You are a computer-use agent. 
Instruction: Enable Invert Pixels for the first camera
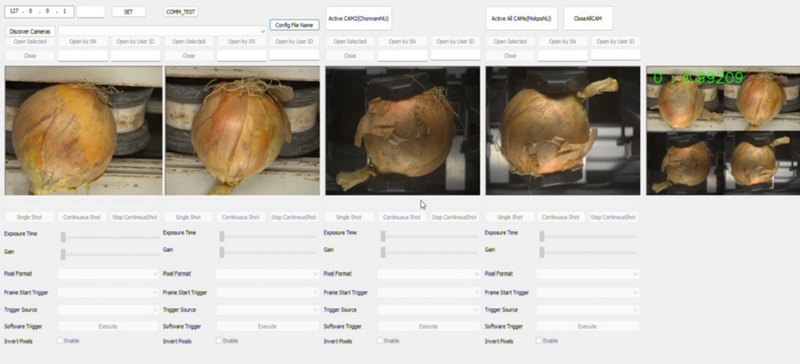click(60, 341)
